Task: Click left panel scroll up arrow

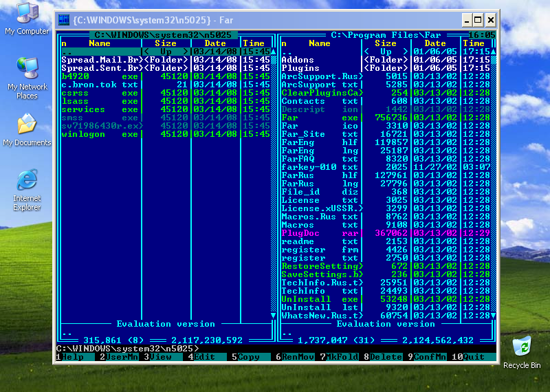Action: pyautogui.click(x=274, y=52)
